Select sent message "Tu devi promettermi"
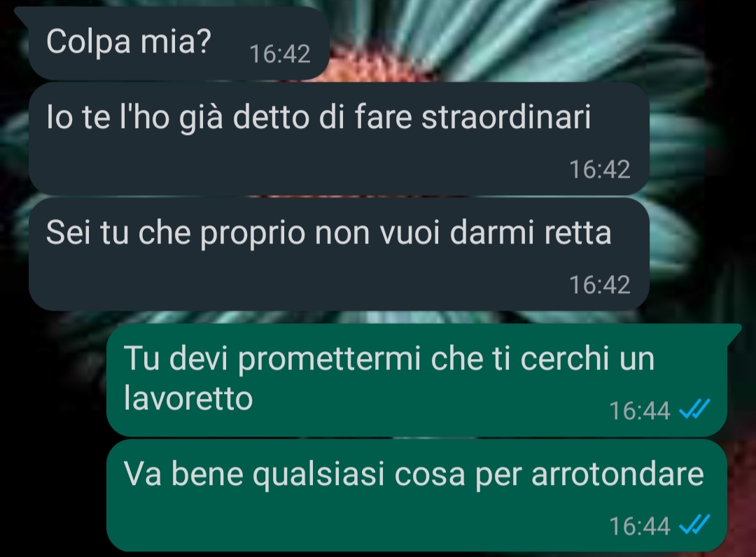 pyautogui.click(x=417, y=380)
